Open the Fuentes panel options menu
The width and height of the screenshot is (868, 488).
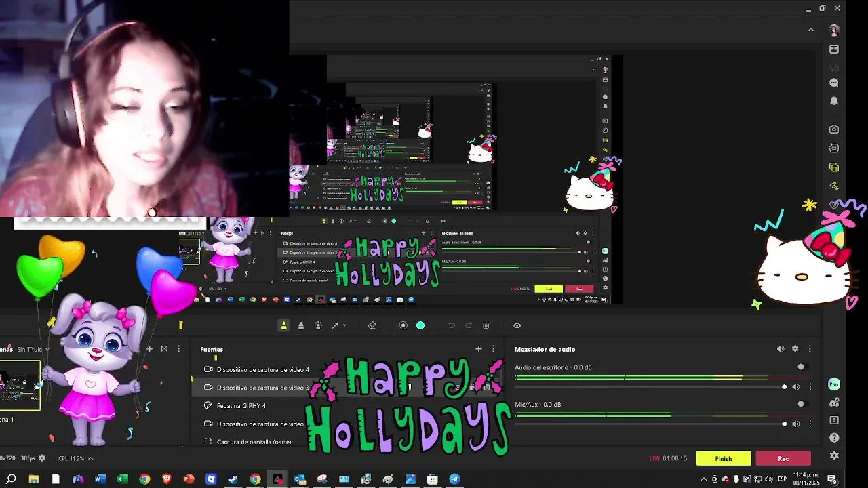click(493, 349)
